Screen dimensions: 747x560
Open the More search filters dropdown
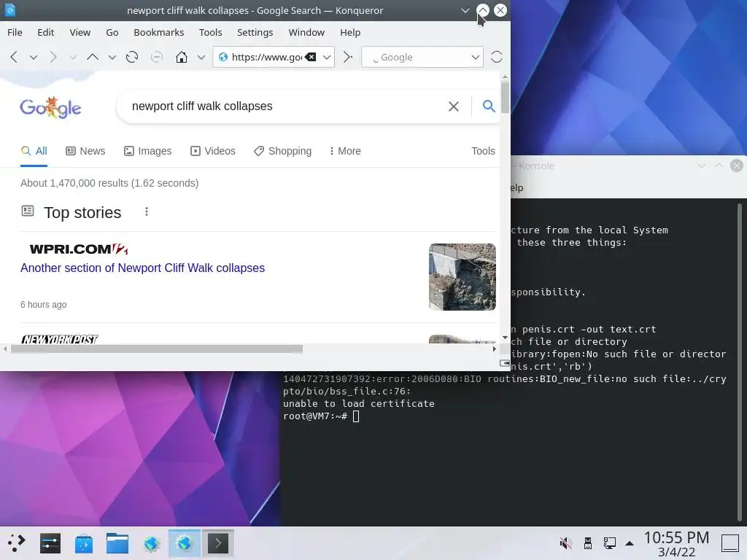tap(345, 151)
